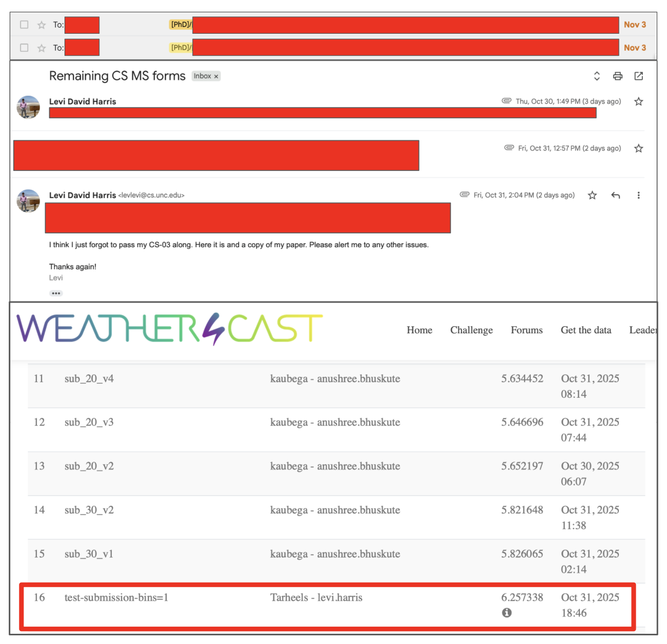The image size is (667, 644).
Task: Click Get the data link
Action: [x=586, y=330]
